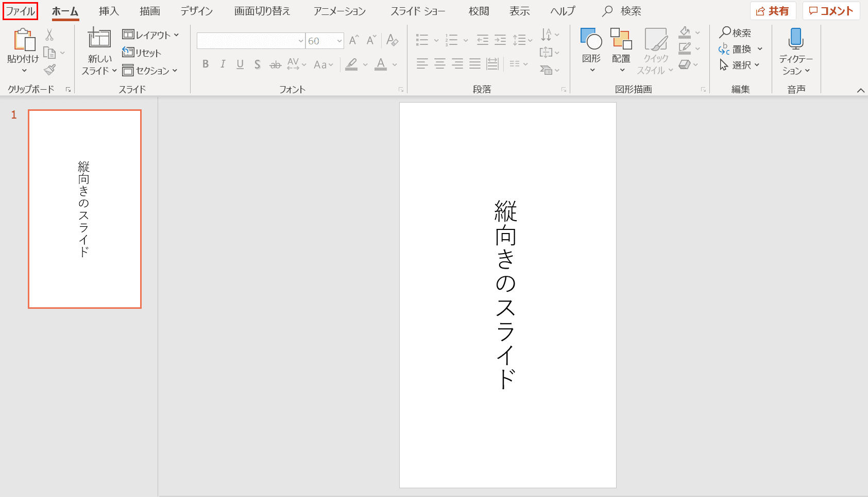Justify text alignment

tap(475, 64)
